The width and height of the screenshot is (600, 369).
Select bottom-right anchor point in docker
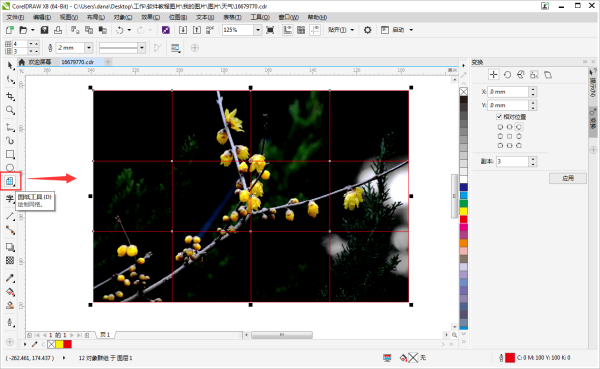point(518,145)
